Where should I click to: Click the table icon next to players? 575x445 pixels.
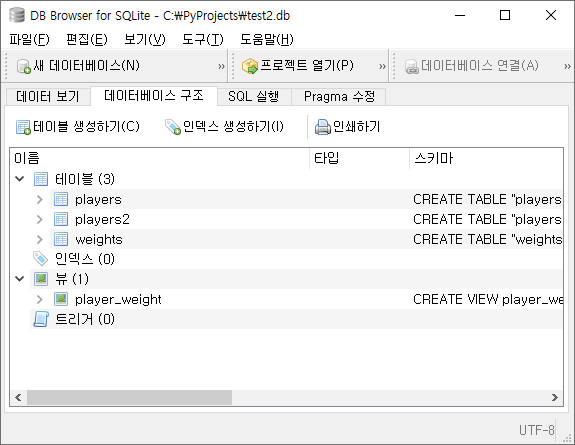pos(61,199)
